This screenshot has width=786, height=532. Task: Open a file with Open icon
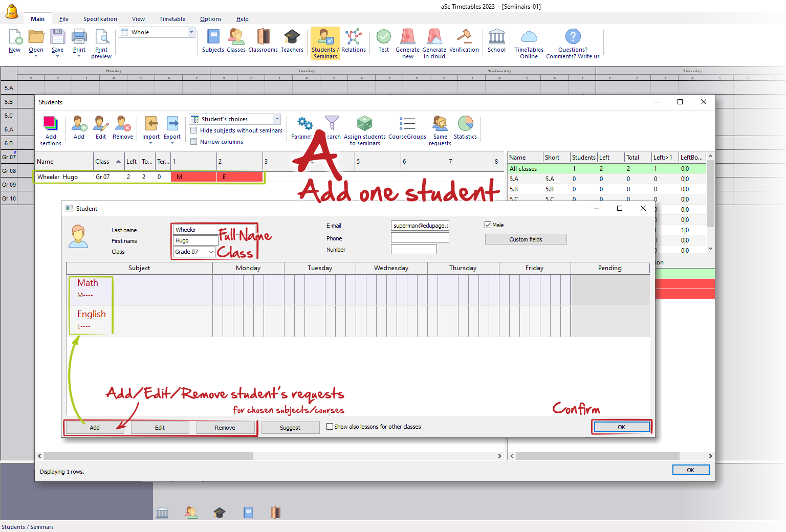[x=36, y=41]
